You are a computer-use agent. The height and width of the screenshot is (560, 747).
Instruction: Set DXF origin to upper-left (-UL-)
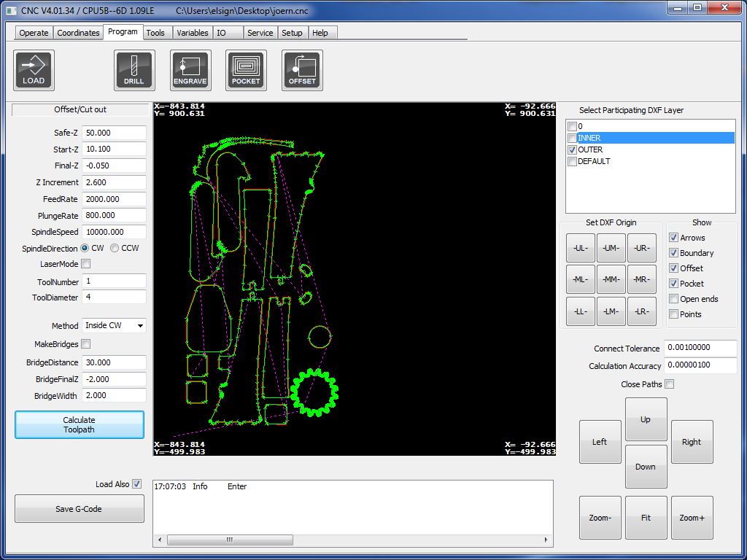pyautogui.click(x=581, y=248)
